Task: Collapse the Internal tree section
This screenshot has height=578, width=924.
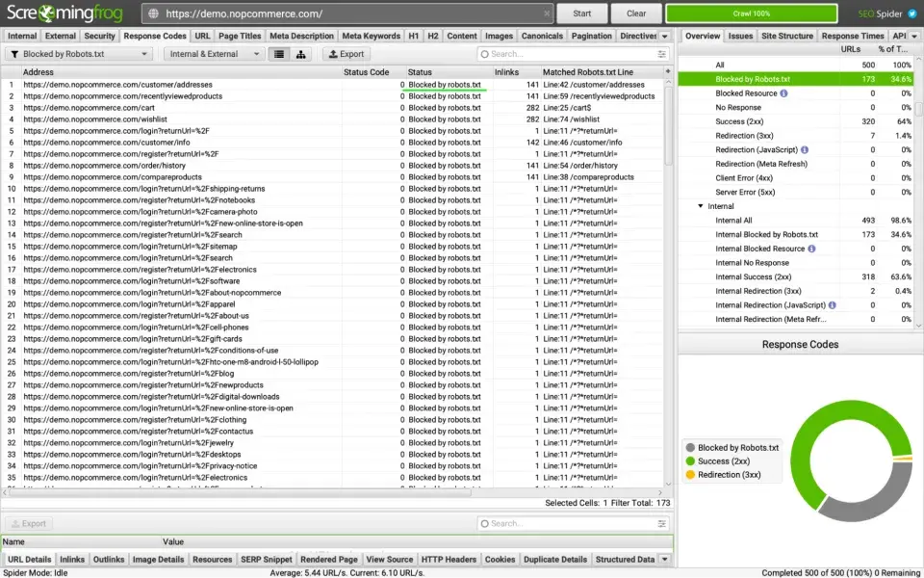Action: (x=700, y=206)
